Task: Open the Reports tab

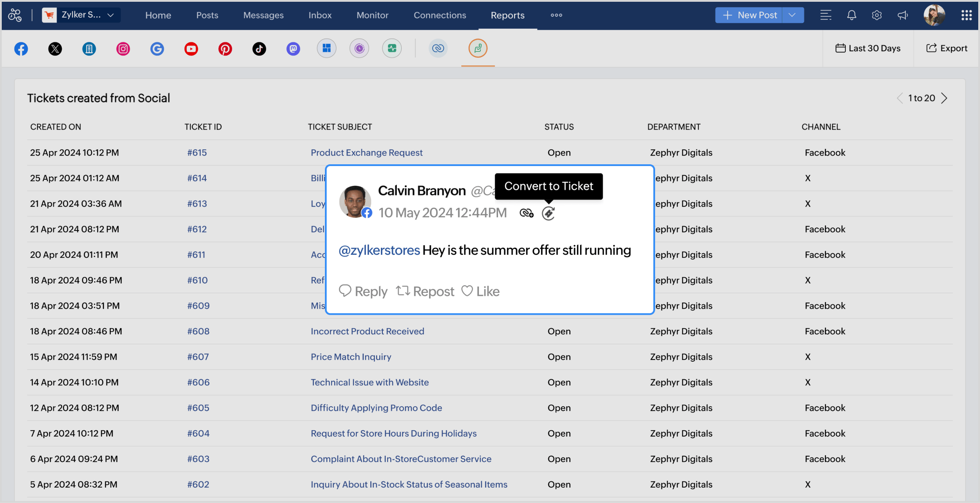Action: [x=507, y=15]
